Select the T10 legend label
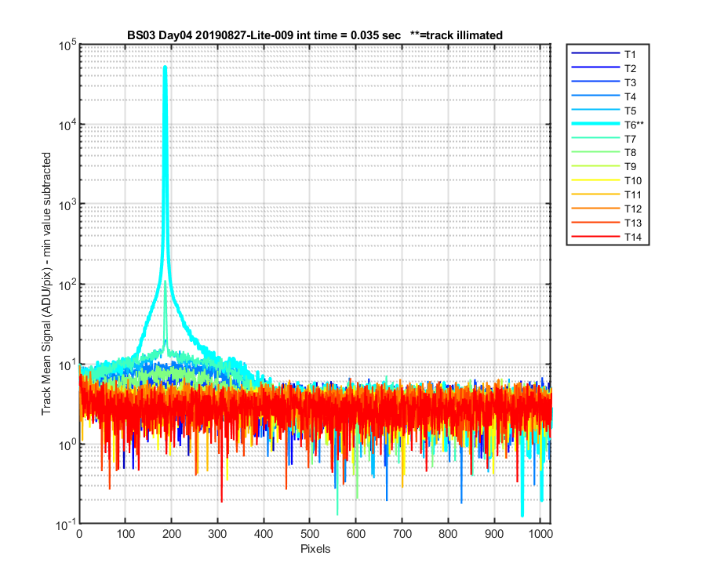 coord(632,181)
